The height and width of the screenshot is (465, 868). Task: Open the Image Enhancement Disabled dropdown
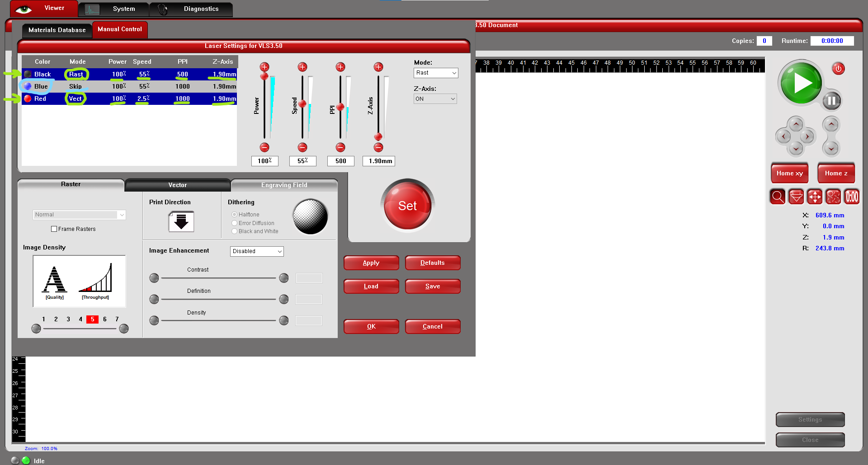(257, 251)
